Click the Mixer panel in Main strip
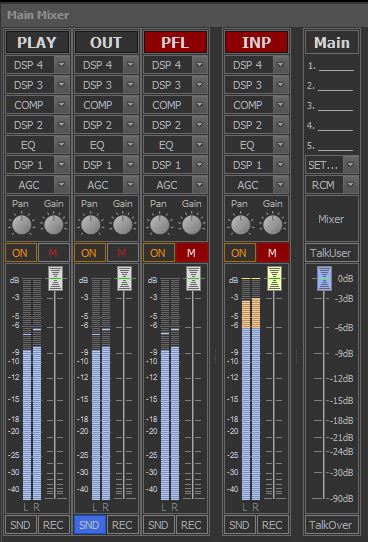The height and width of the screenshot is (542, 368). [x=332, y=219]
